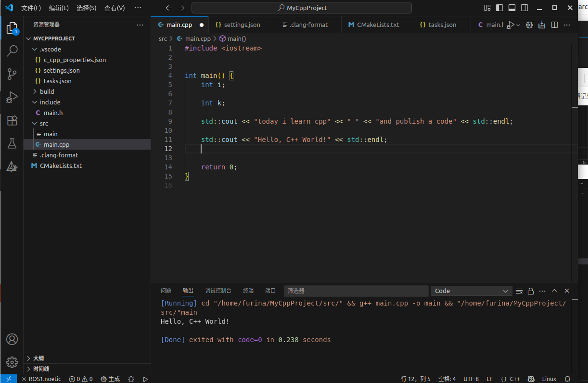Toggle the output scroll lock
This screenshot has height=383, width=588.
pos(531,291)
